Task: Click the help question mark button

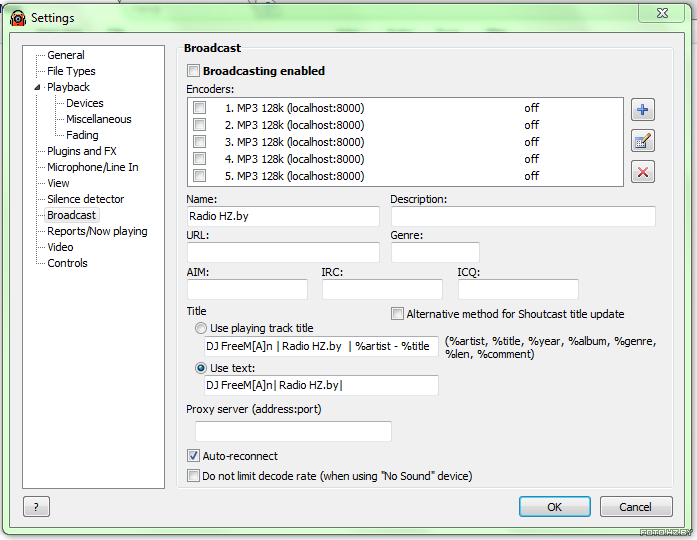Action: 36,507
